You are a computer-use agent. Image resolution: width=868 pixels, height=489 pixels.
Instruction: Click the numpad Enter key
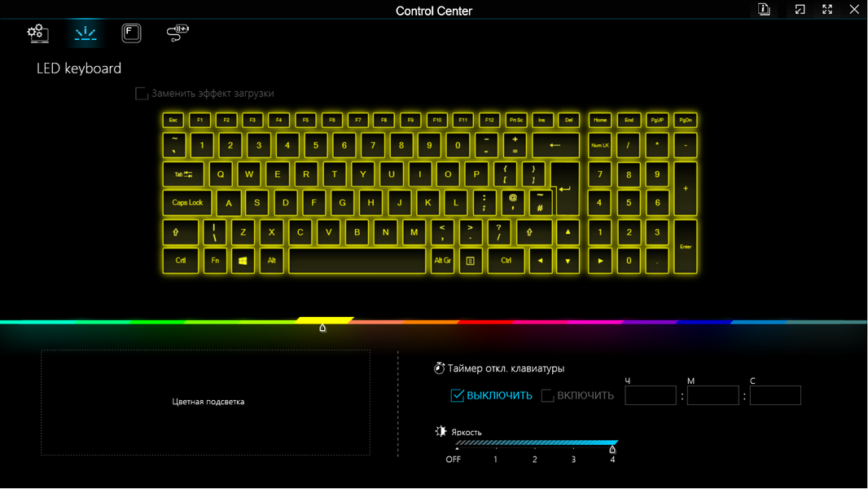pos(686,246)
